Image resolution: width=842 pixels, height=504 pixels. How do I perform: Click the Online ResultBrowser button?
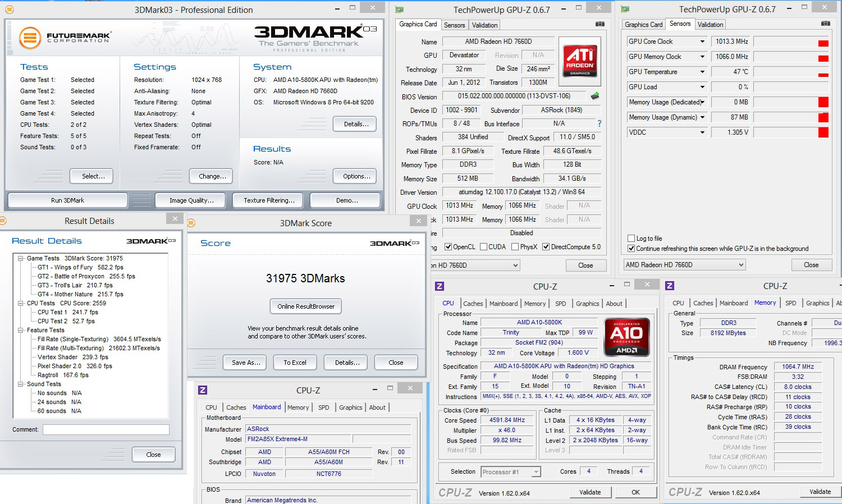coord(306,306)
